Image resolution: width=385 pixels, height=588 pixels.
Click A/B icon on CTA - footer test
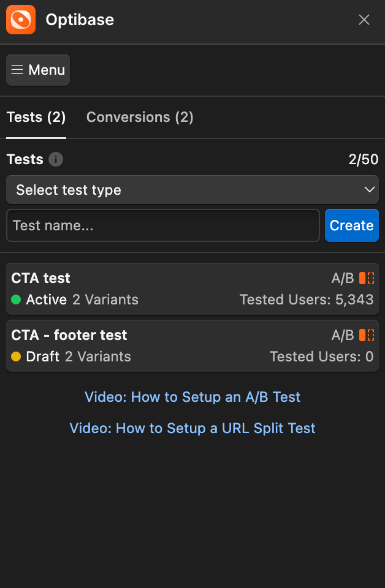(367, 335)
